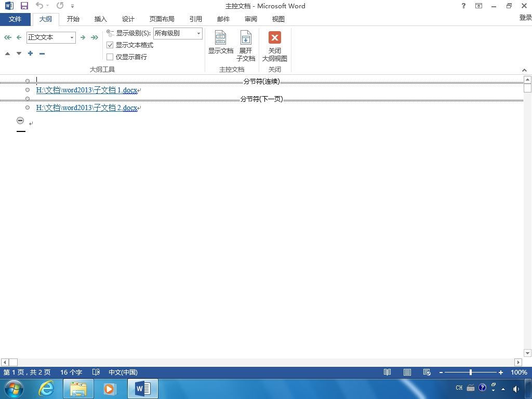Switch to References (引用) tab
The height and width of the screenshot is (399, 532).
196,19
